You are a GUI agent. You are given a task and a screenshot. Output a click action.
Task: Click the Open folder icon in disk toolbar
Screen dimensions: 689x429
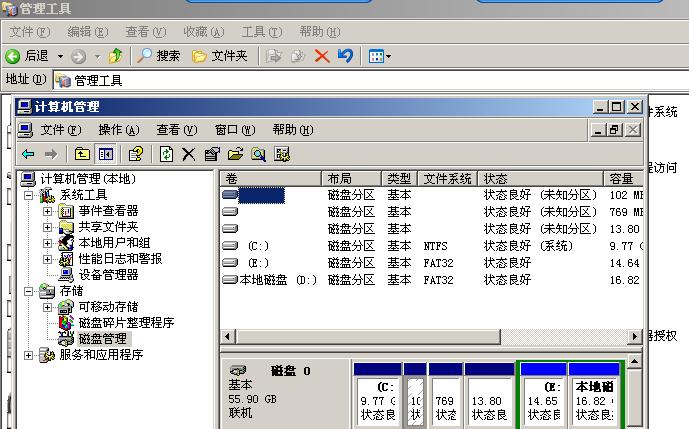click(x=235, y=154)
